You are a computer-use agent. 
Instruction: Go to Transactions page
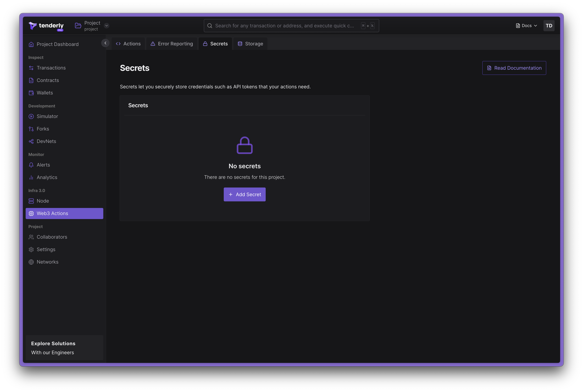(64, 68)
